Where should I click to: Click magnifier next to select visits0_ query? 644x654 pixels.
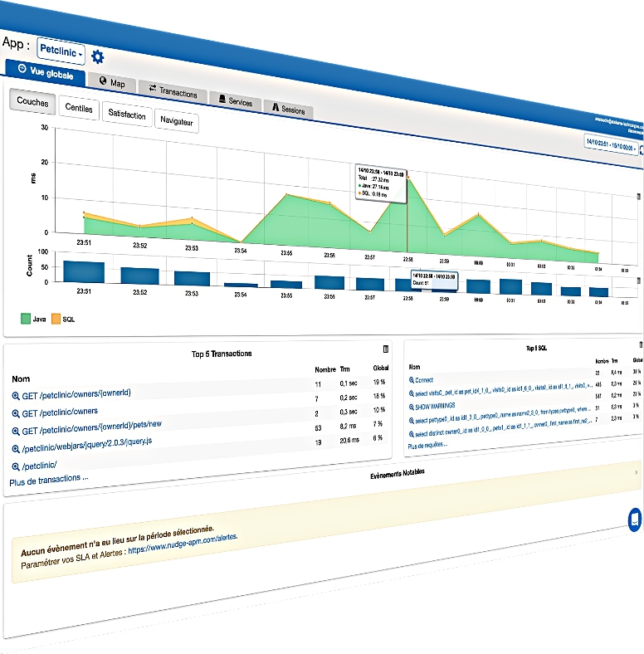412,393
